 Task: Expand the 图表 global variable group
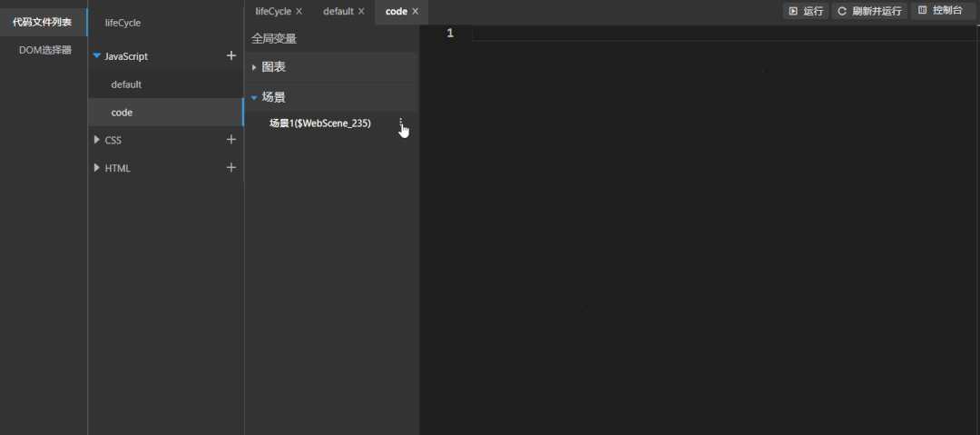coord(254,67)
